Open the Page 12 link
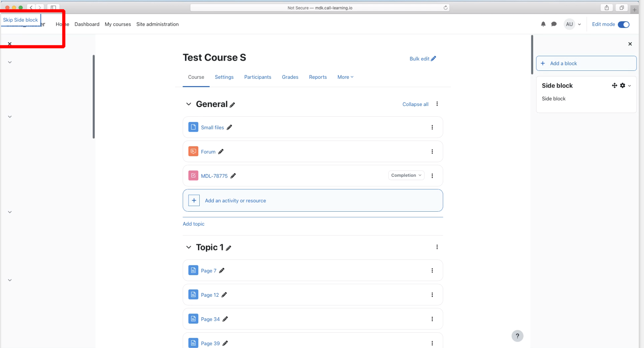Viewport: 644px width, 348px height. coord(210,295)
